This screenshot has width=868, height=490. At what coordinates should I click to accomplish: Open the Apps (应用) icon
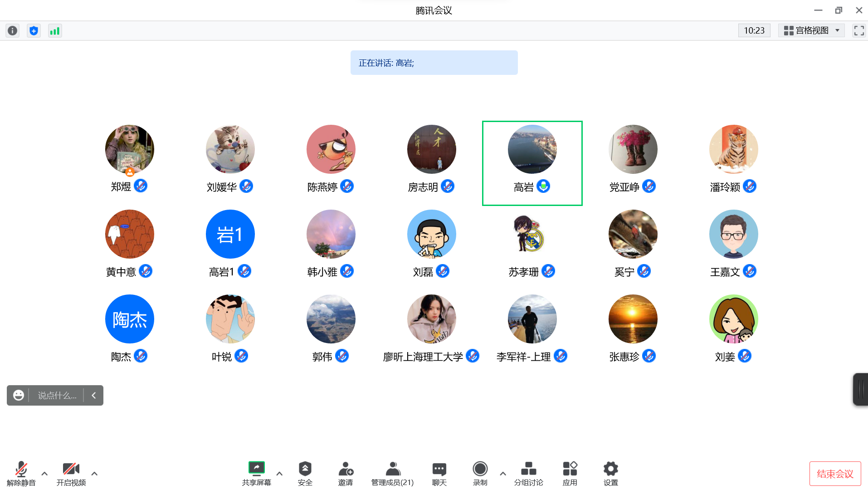570,473
